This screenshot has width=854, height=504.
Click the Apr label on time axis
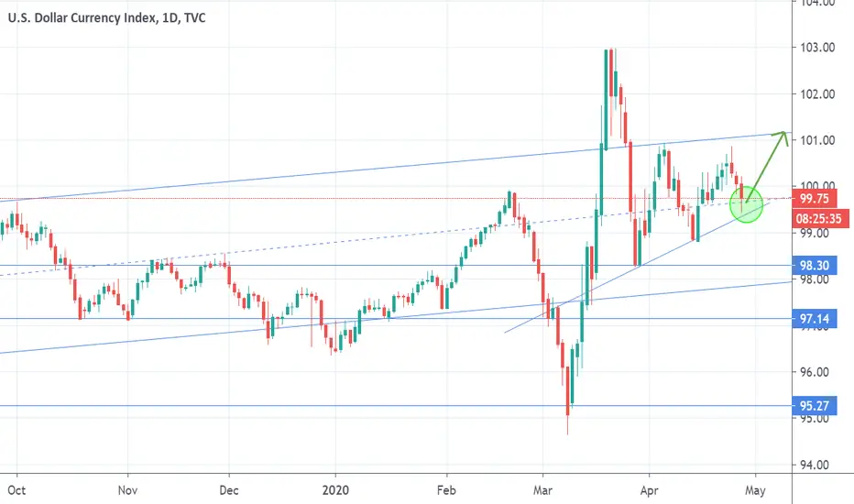pos(650,490)
